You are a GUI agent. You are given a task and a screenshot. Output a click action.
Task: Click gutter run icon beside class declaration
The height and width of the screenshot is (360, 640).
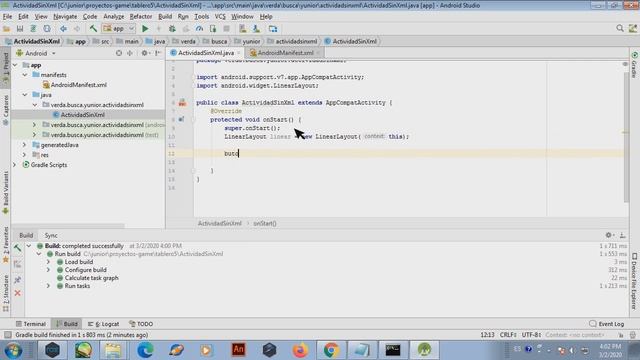[x=182, y=102]
